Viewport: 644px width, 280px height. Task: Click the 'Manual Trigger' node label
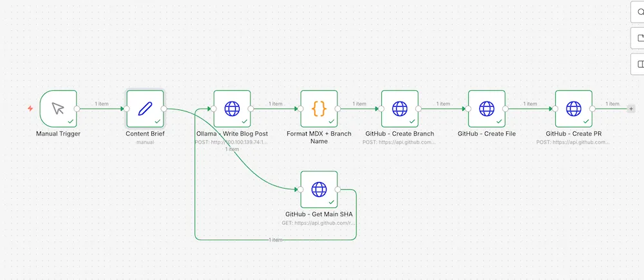59,133
